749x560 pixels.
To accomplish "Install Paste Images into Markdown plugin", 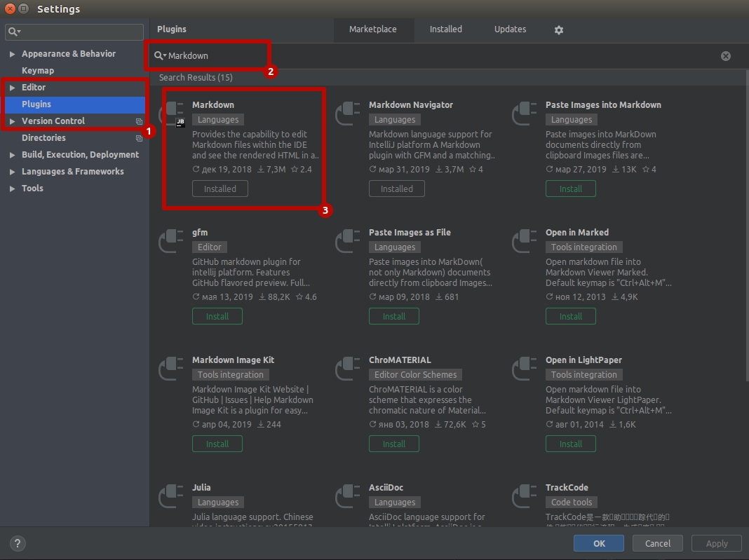I will pos(570,189).
